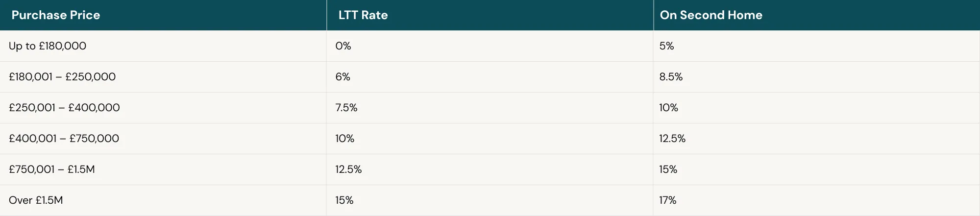Screen dimensions: 980x216
Task: Click the 8.5% second home cell
Action: [x=671, y=77]
